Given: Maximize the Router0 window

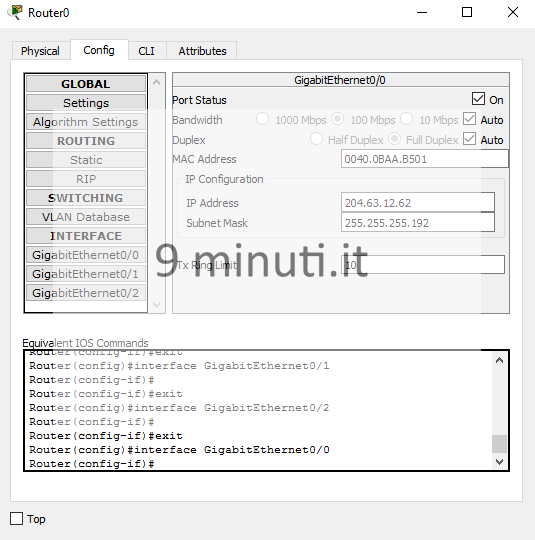Looking at the screenshot, I should [467, 12].
